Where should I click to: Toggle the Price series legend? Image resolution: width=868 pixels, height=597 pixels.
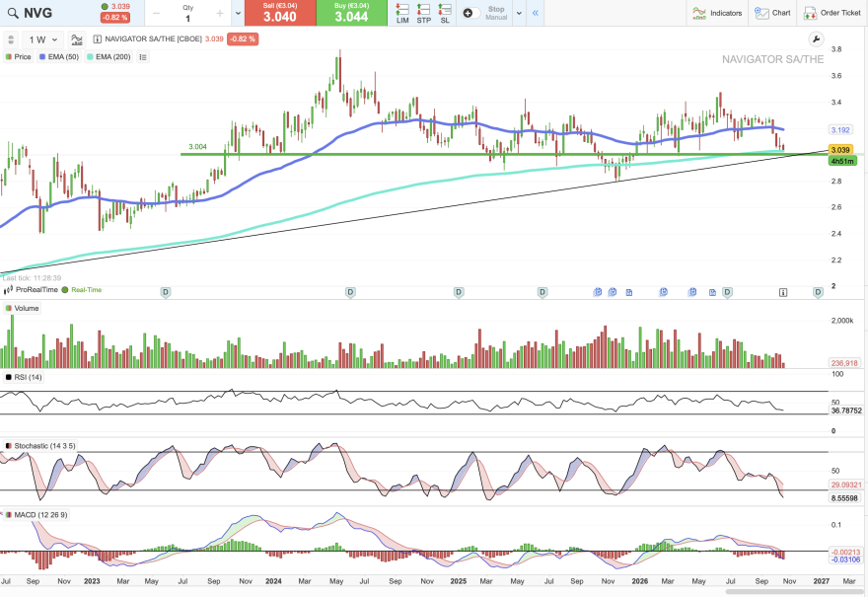19,57
